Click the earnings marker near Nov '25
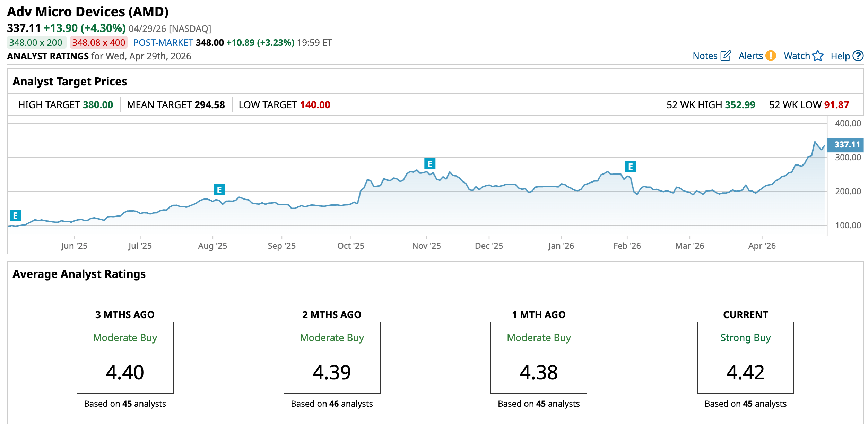 [429, 164]
